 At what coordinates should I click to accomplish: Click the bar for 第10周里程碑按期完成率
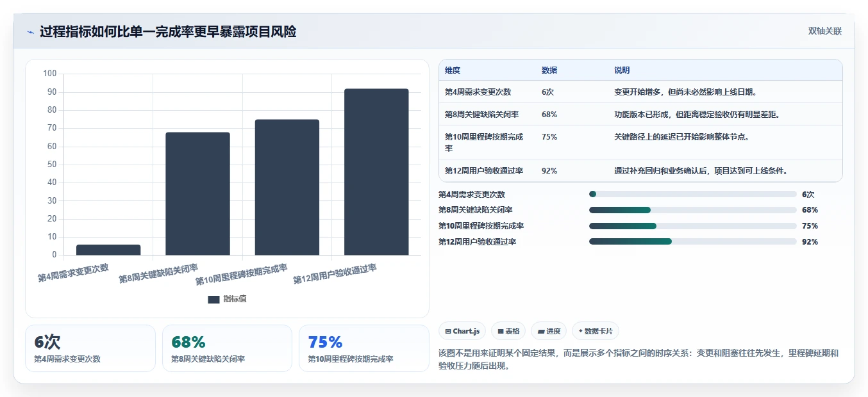point(287,187)
